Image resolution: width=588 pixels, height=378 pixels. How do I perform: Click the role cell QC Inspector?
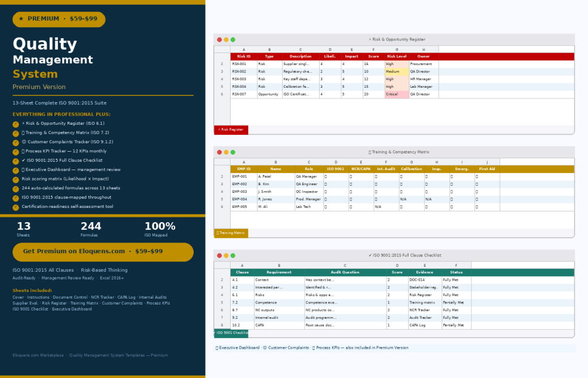click(310, 192)
